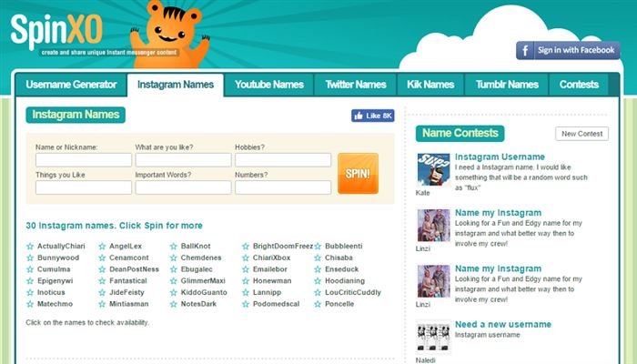Click the star icon beside KiddoGuanto
637x364 pixels.
pos(174,292)
